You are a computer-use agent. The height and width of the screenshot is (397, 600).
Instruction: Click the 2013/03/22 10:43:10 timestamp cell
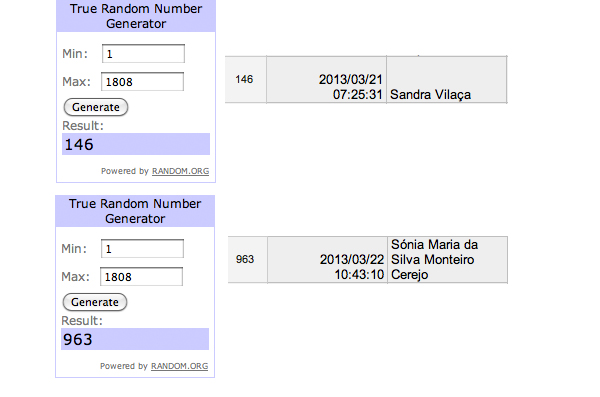pos(328,260)
